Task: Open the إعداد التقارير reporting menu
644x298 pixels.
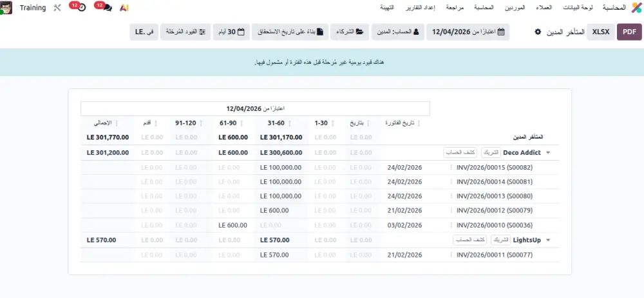Action: [420, 8]
